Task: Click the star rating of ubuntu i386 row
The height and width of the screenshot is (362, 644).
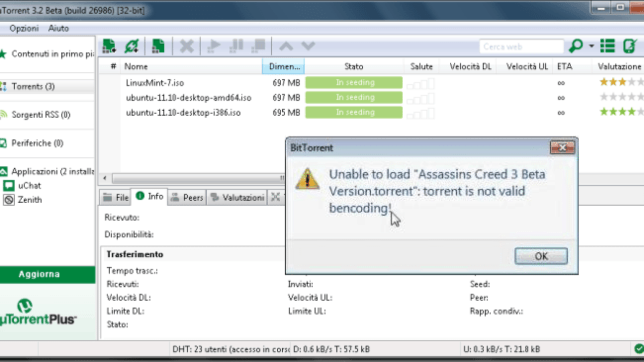Action: [x=621, y=112]
